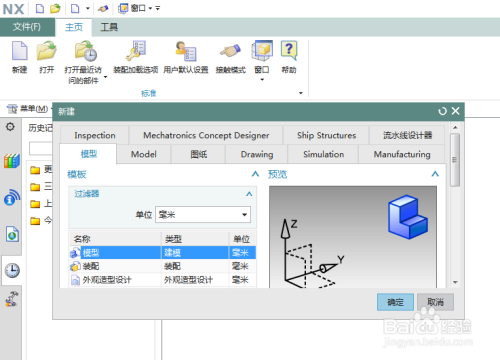The height and width of the screenshot is (360, 500).
Task: Open quick access toolbar customize arrow
Action: (x=158, y=8)
